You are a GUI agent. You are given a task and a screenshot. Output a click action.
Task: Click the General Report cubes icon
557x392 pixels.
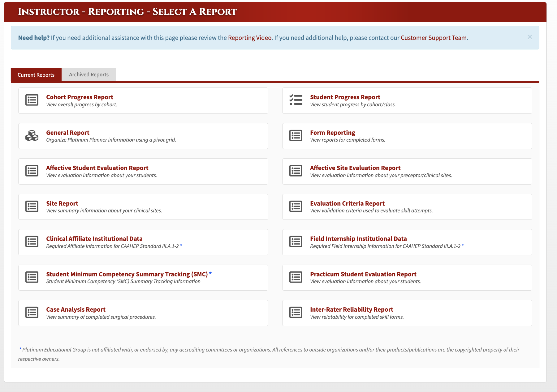32,136
